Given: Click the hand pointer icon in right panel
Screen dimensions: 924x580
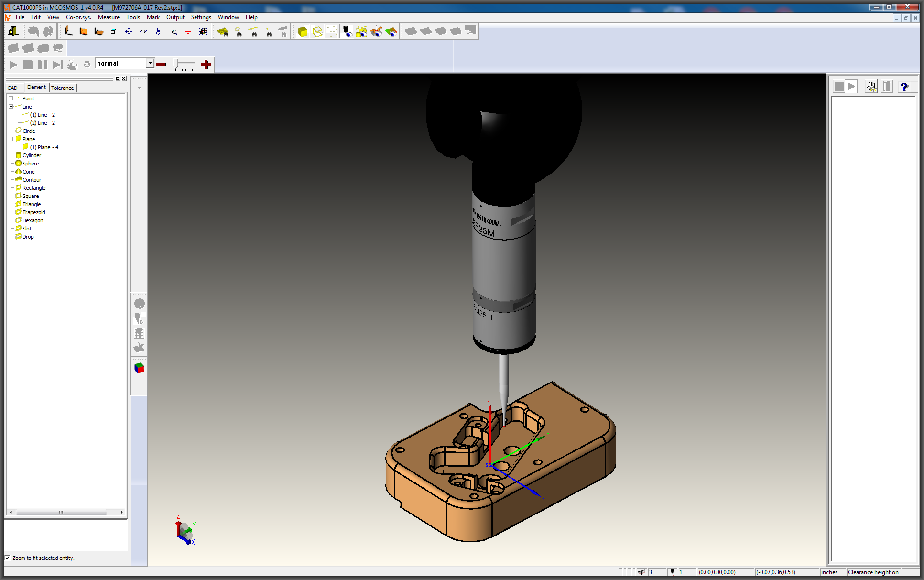Looking at the screenshot, I should click(x=871, y=87).
